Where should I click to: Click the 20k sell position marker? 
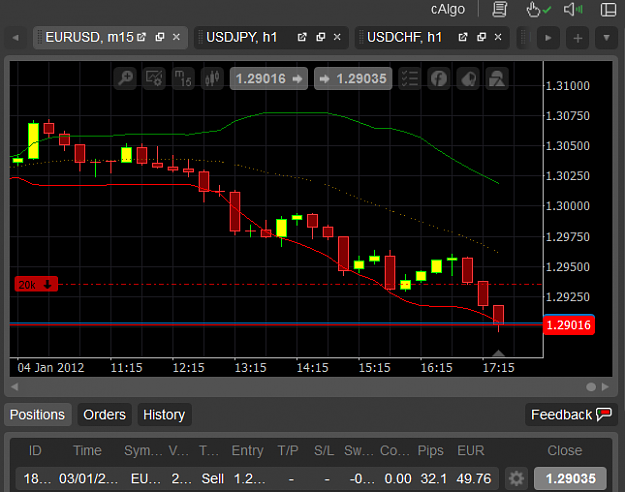coord(36,284)
